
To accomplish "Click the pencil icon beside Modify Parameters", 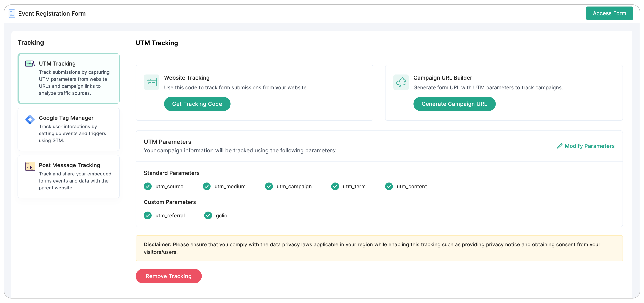I will 560,146.
